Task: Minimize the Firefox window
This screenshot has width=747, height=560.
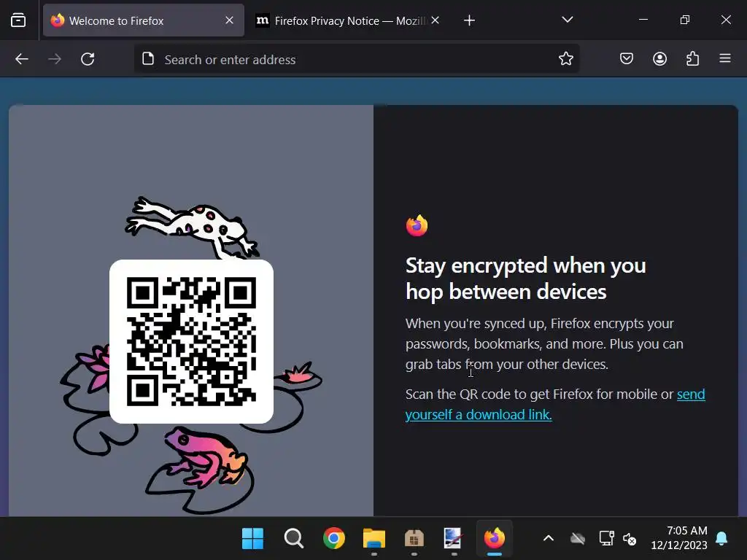Action: point(643,20)
